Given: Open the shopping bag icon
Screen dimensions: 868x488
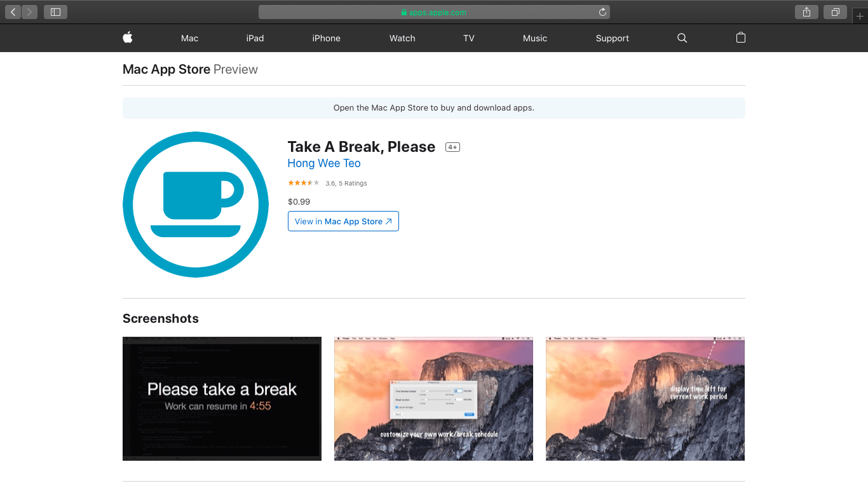Looking at the screenshot, I should point(740,37).
